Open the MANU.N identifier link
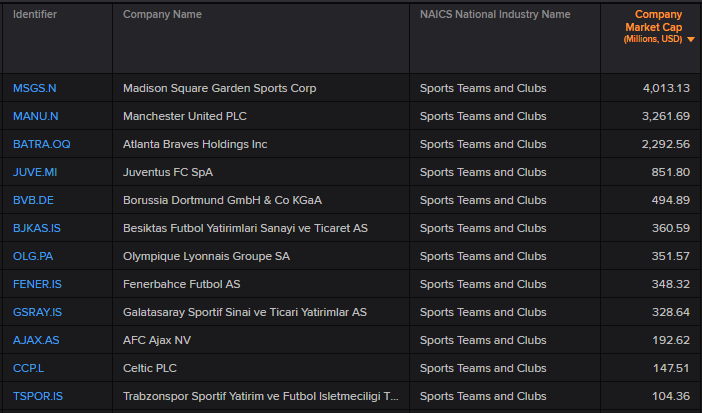Image resolution: width=702 pixels, height=413 pixels. click(35, 116)
